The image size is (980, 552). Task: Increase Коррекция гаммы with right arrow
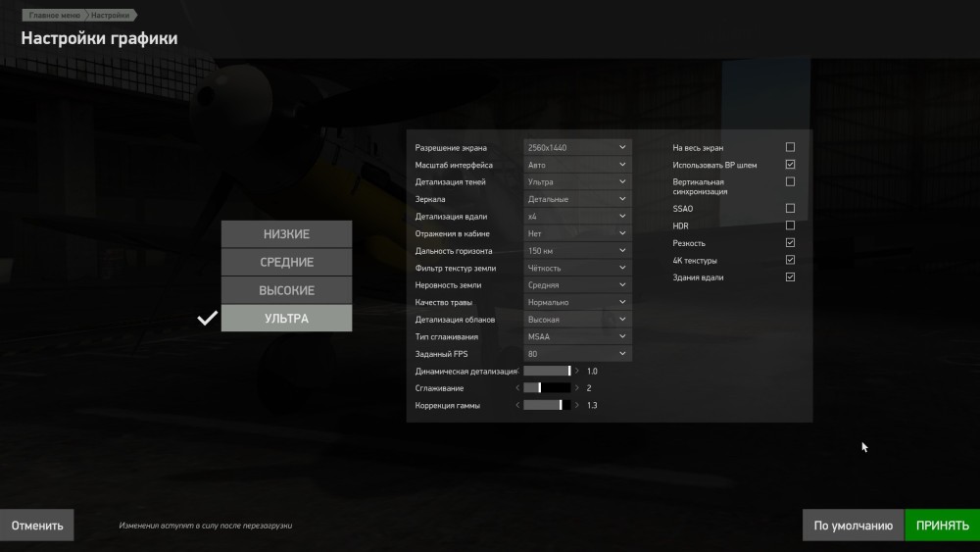[x=577, y=405]
